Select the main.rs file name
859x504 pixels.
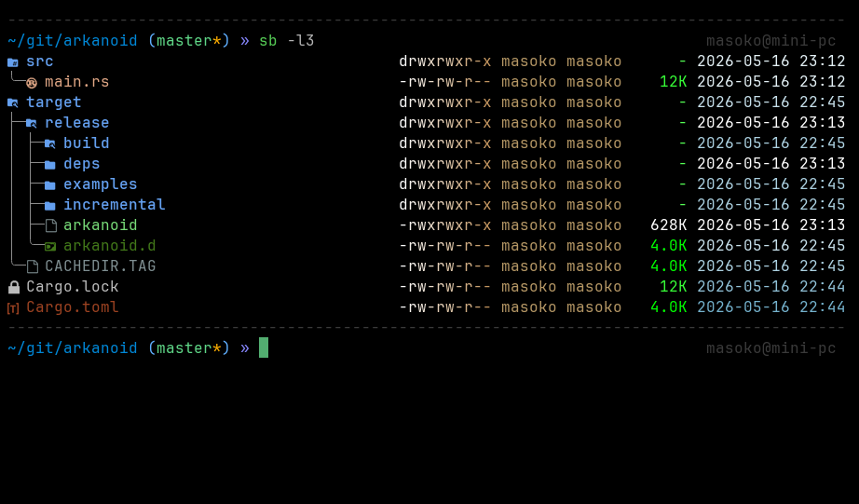(x=77, y=82)
